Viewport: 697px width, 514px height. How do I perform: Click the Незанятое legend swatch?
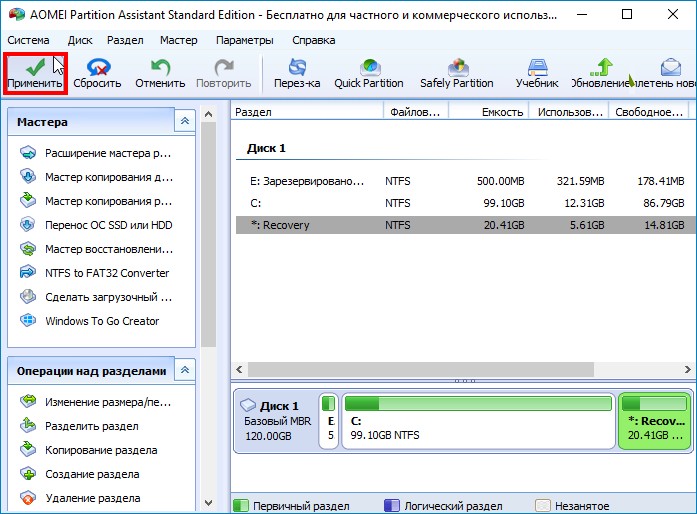pyautogui.click(x=543, y=506)
